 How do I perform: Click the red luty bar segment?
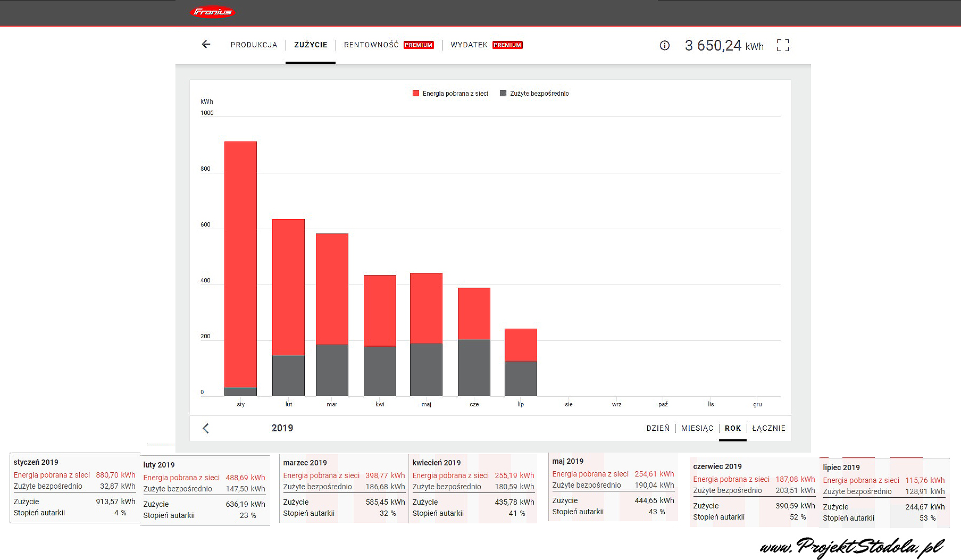[288, 287]
